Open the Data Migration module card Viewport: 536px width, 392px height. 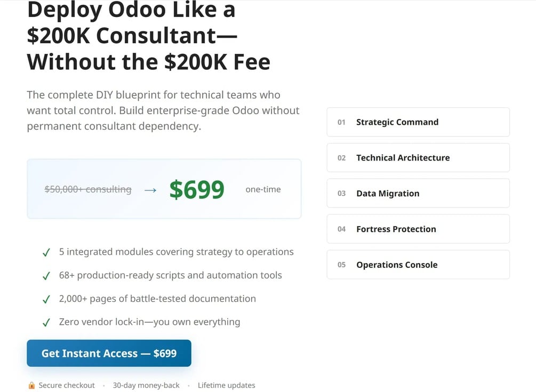click(418, 194)
